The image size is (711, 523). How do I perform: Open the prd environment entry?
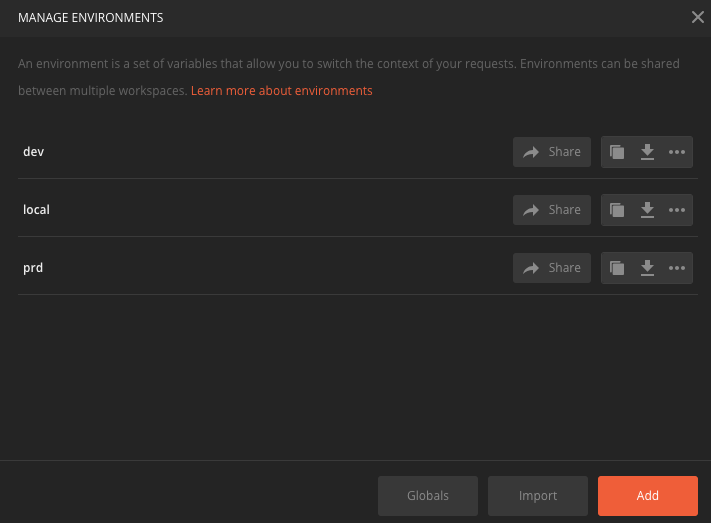click(x=33, y=268)
